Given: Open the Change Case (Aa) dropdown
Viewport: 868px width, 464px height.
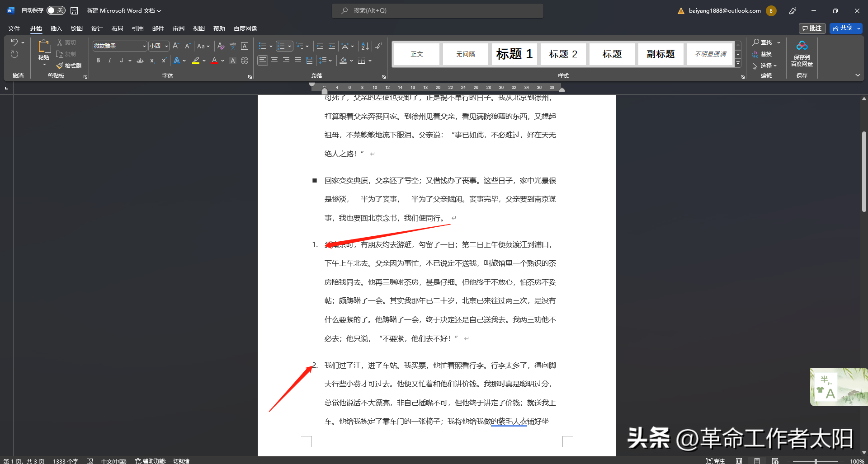Looking at the screenshot, I should click(x=203, y=46).
